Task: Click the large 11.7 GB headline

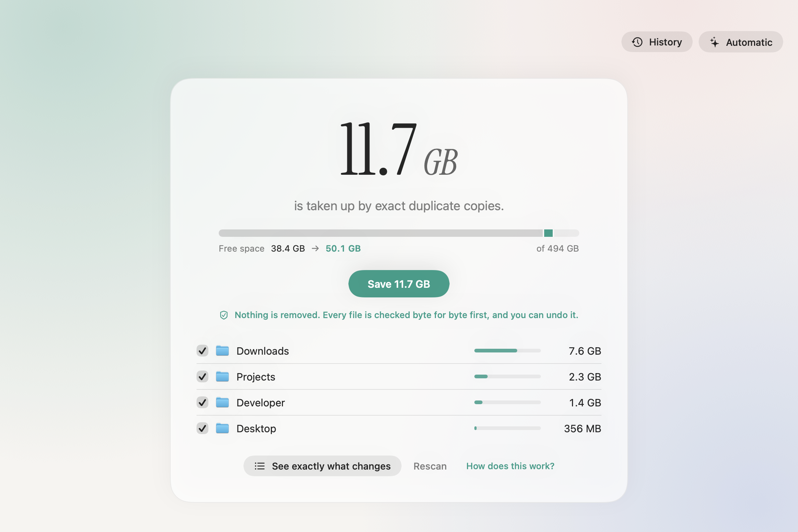Action: tap(399, 149)
